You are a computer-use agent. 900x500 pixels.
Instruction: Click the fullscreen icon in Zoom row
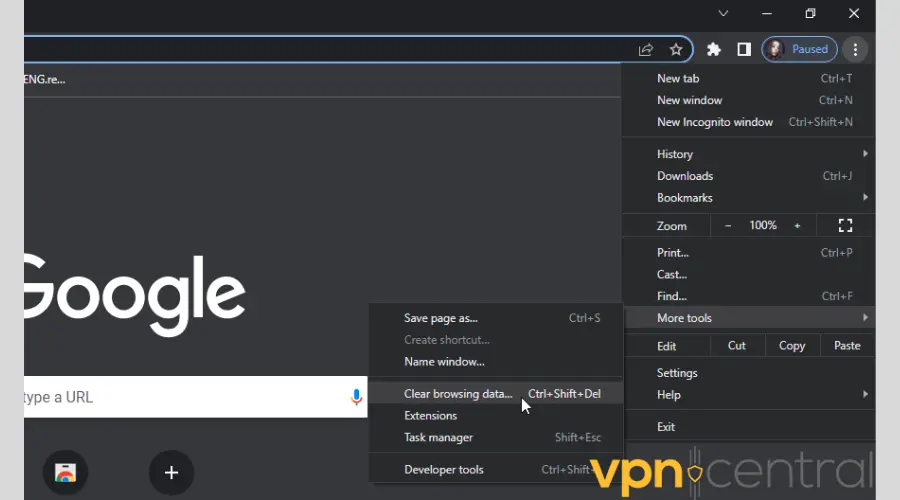point(845,226)
